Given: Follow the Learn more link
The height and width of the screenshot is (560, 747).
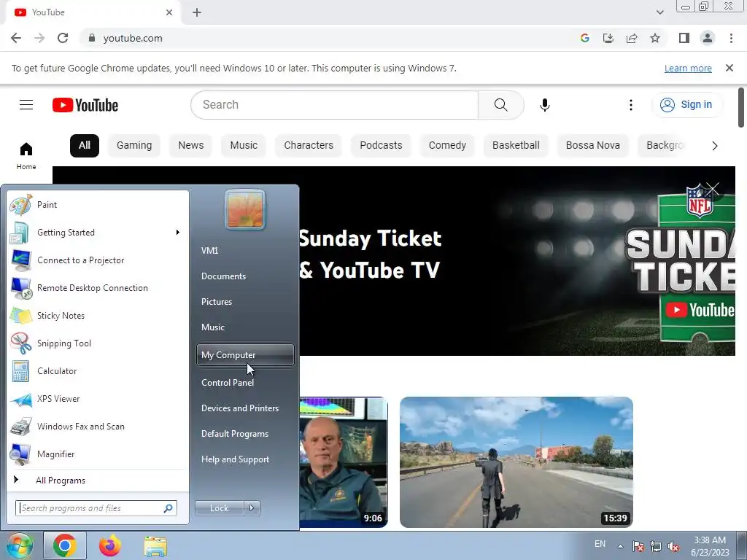Looking at the screenshot, I should pyautogui.click(x=688, y=68).
